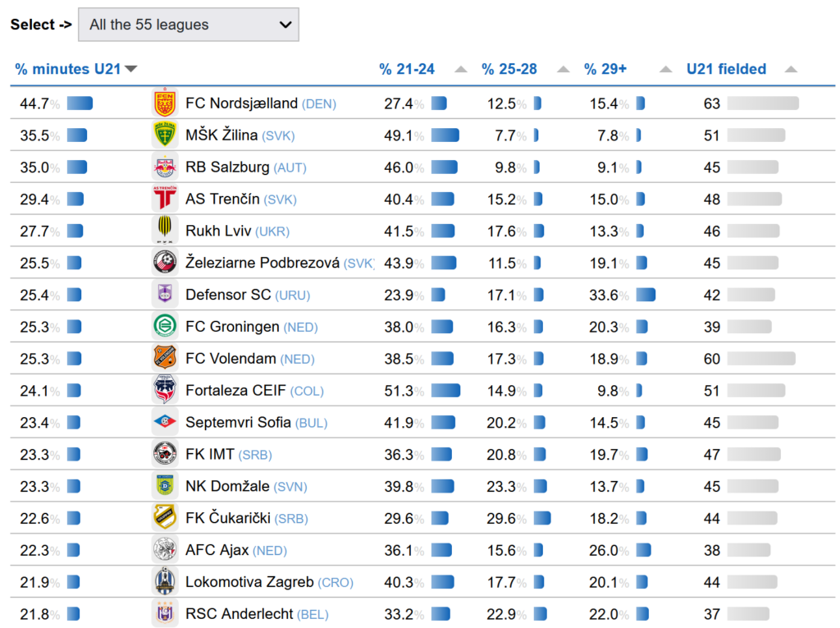This screenshot has width=840, height=628.
Task: Click the AFC Ajax club crest
Action: click(165, 550)
